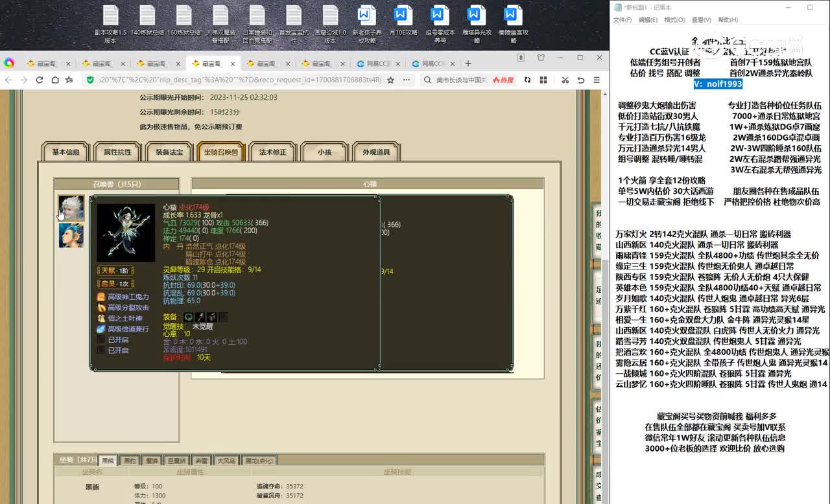Click the 月10E攻略 desktop document

pos(403,21)
